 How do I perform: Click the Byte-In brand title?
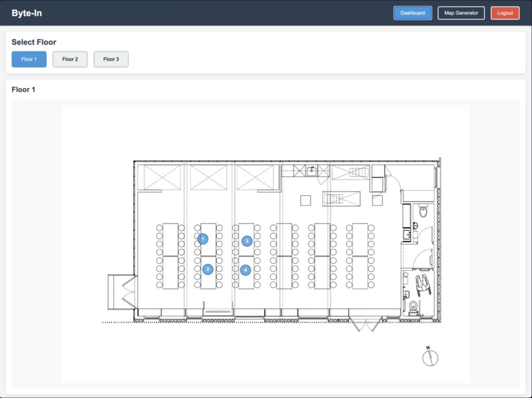27,13
